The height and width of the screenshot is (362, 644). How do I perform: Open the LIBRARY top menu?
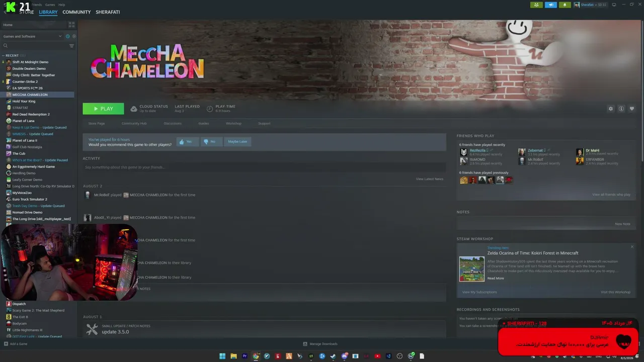[48, 12]
